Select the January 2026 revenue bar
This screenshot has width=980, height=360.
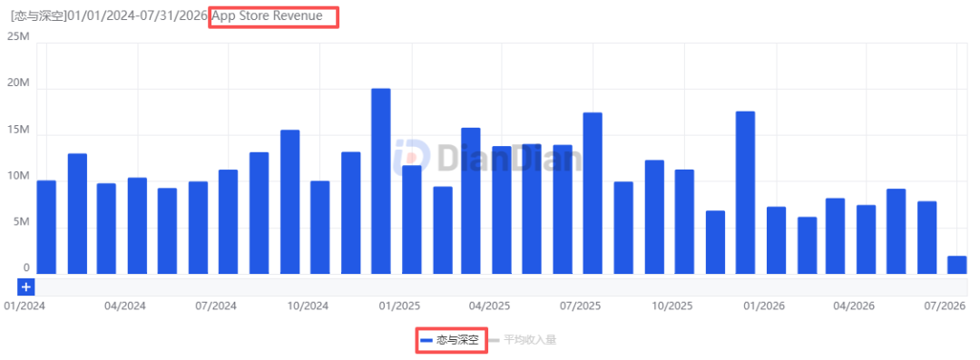(x=776, y=240)
